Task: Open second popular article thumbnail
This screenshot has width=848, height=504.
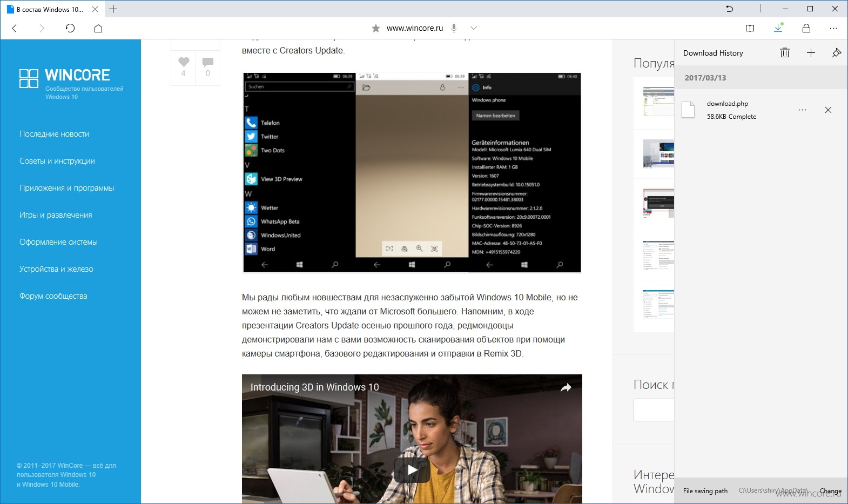Action: (658, 154)
